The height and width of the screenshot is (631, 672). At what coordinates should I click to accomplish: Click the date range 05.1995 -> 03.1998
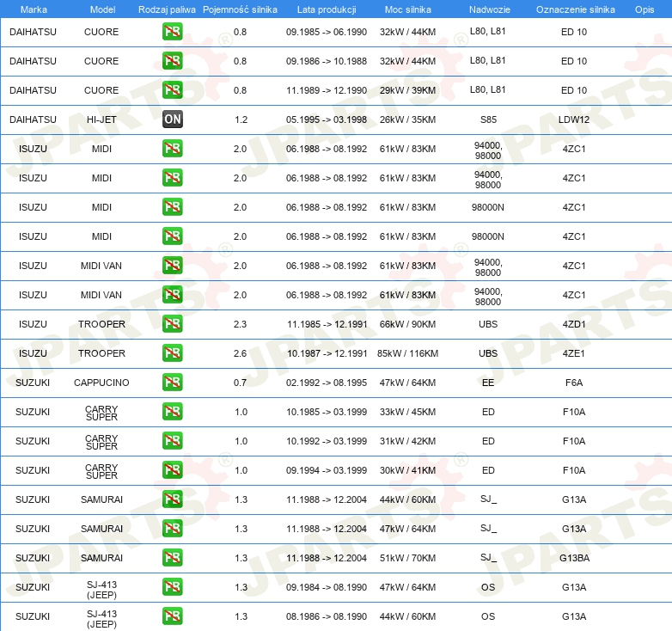pyautogui.click(x=327, y=119)
